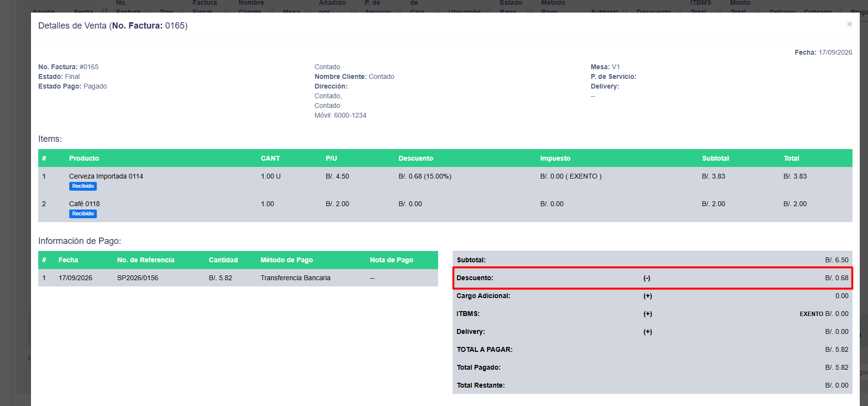
Task: Click the Producto column header
Action: tap(84, 158)
